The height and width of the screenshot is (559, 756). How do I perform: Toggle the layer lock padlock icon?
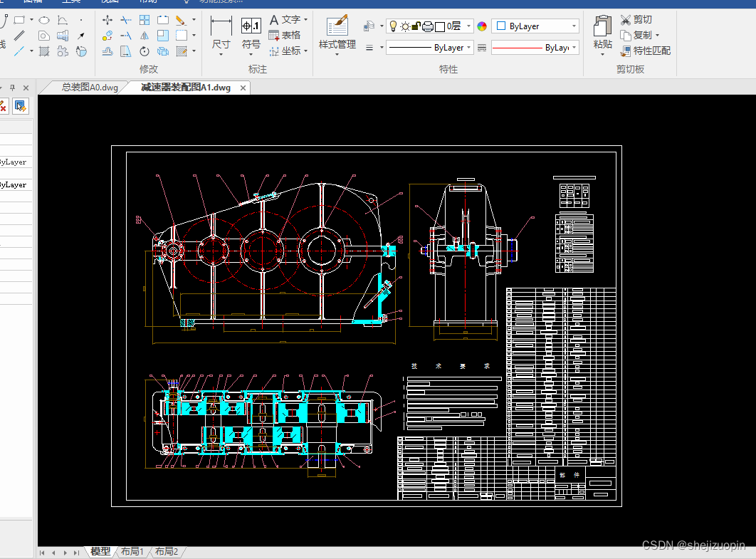[x=416, y=26]
